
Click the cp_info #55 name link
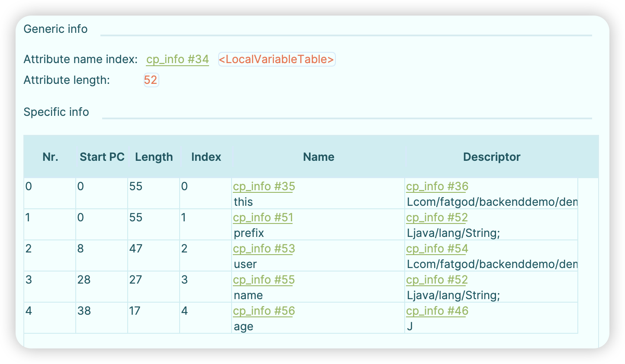pyautogui.click(x=264, y=280)
